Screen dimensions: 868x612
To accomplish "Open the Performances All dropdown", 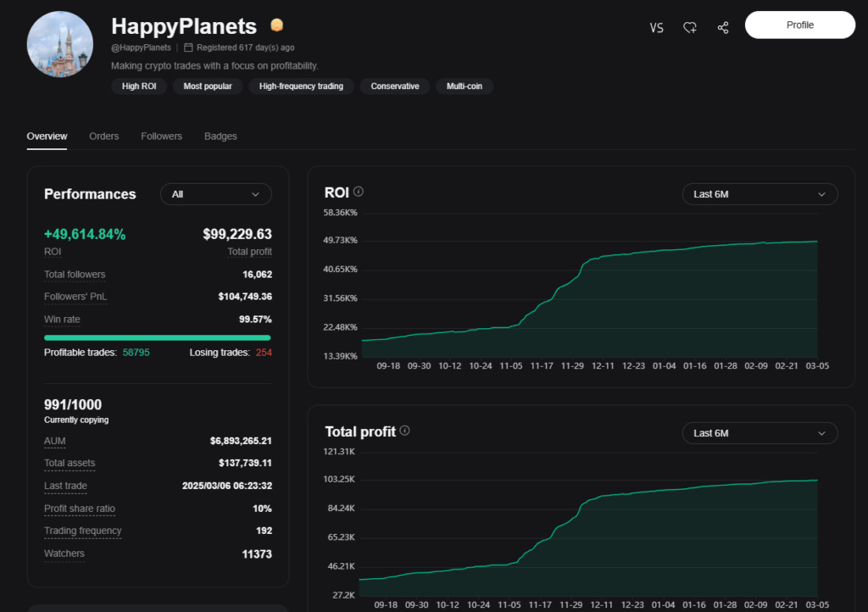I will tap(216, 194).
